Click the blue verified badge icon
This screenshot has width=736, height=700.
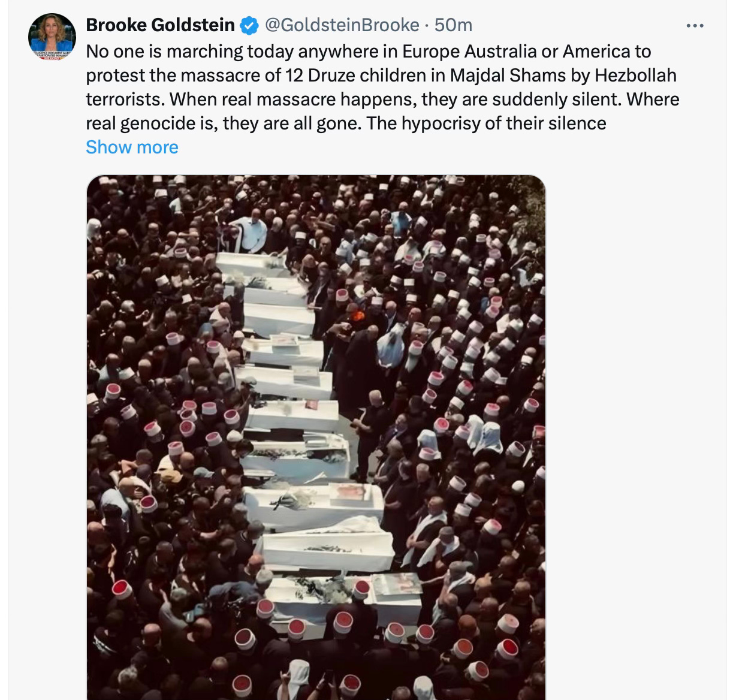click(249, 25)
